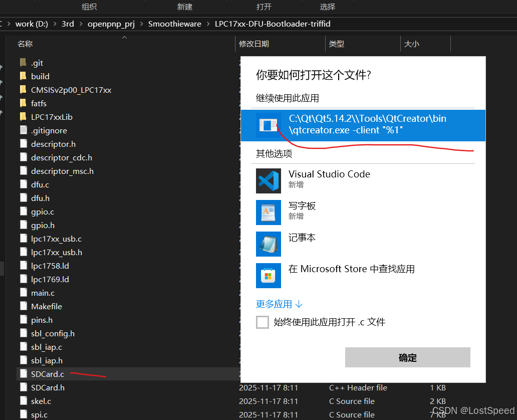Select descriptor_cdc.h file name
517x420 pixels.
point(62,158)
